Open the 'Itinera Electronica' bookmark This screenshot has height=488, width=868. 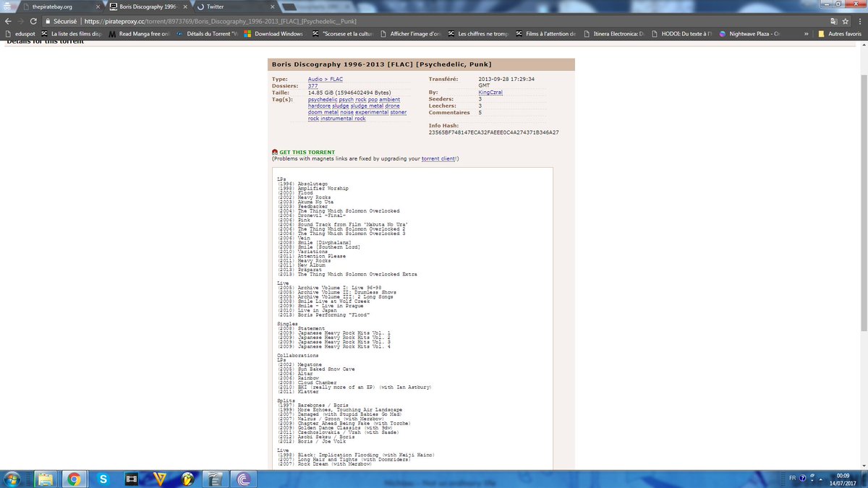(615, 33)
